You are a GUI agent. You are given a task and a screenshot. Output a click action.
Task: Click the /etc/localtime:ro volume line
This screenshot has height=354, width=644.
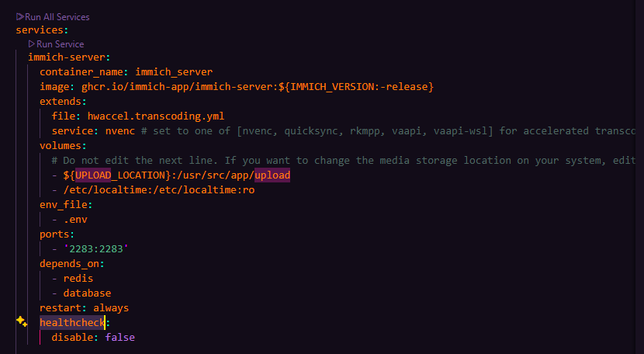159,190
